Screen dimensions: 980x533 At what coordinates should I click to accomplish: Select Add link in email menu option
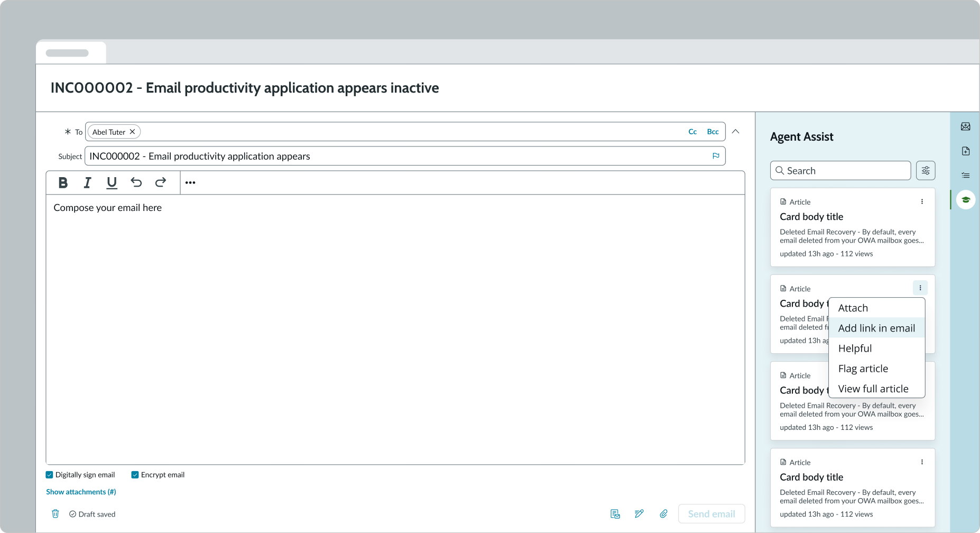click(876, 328)
